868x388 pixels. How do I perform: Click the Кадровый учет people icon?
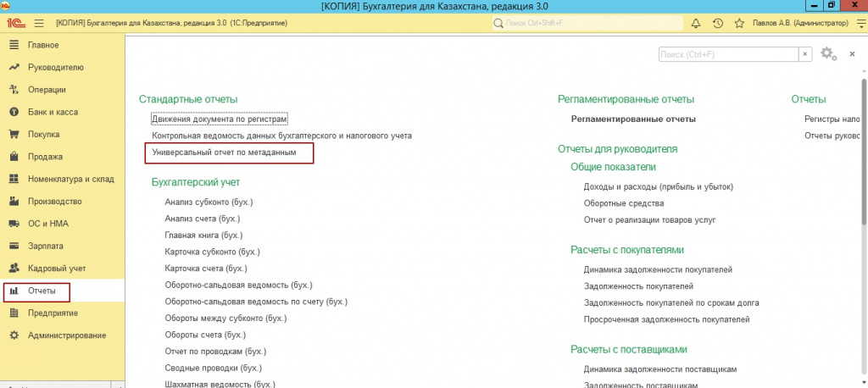[15, 269]
